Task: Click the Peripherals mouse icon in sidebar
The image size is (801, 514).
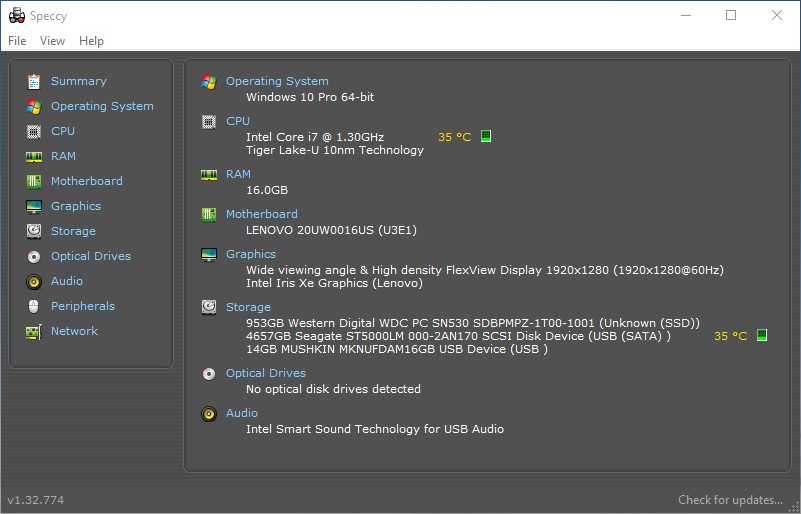Action: (34, 307)
